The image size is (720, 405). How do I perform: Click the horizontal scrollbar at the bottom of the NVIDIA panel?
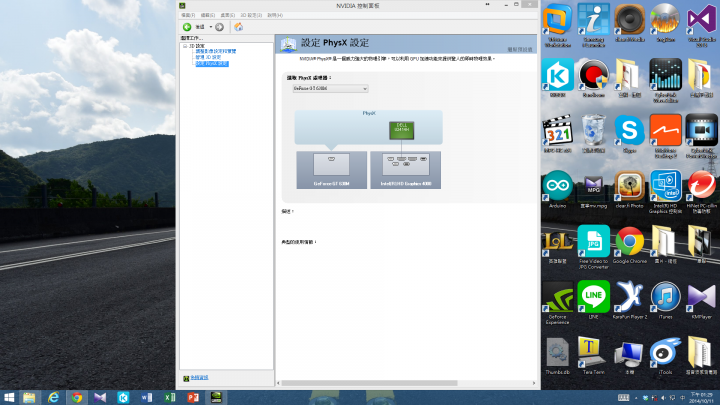[369, 383]
